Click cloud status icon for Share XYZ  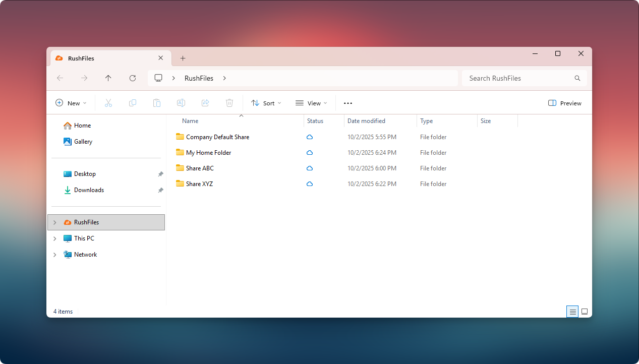(310, 184)
